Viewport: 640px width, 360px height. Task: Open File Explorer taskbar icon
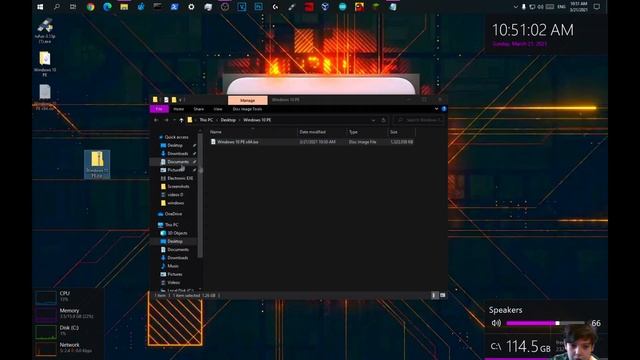124,7
